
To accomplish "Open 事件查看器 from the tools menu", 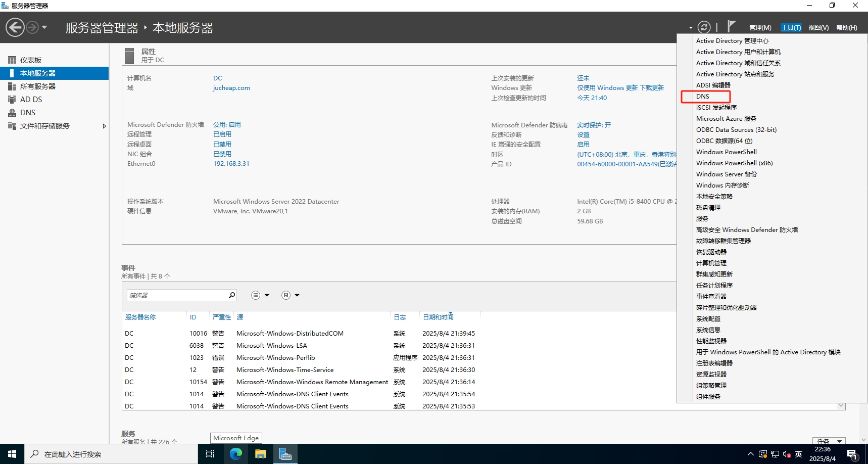I will click(x=711, y=297).
